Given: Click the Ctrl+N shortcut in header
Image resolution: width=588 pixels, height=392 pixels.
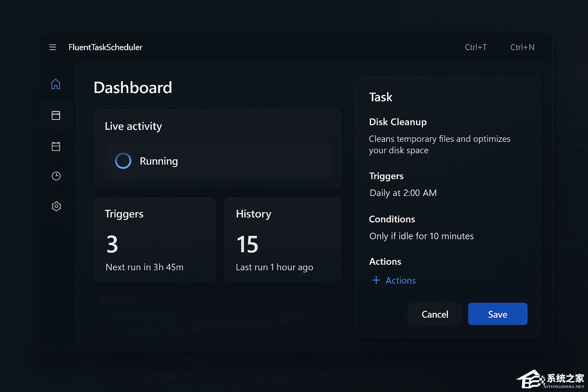Looking at the screenshot, I should pyautogui.click(x=522, y=47).
